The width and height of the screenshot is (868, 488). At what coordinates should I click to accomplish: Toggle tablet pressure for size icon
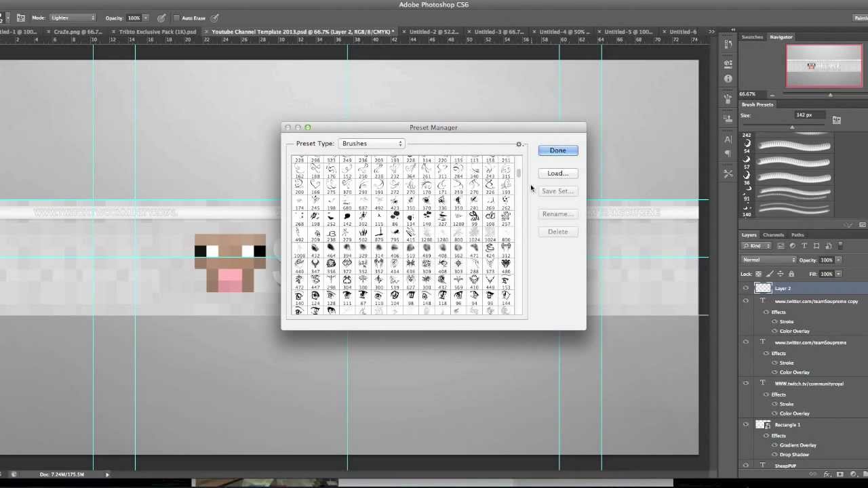tap(215, 18)
